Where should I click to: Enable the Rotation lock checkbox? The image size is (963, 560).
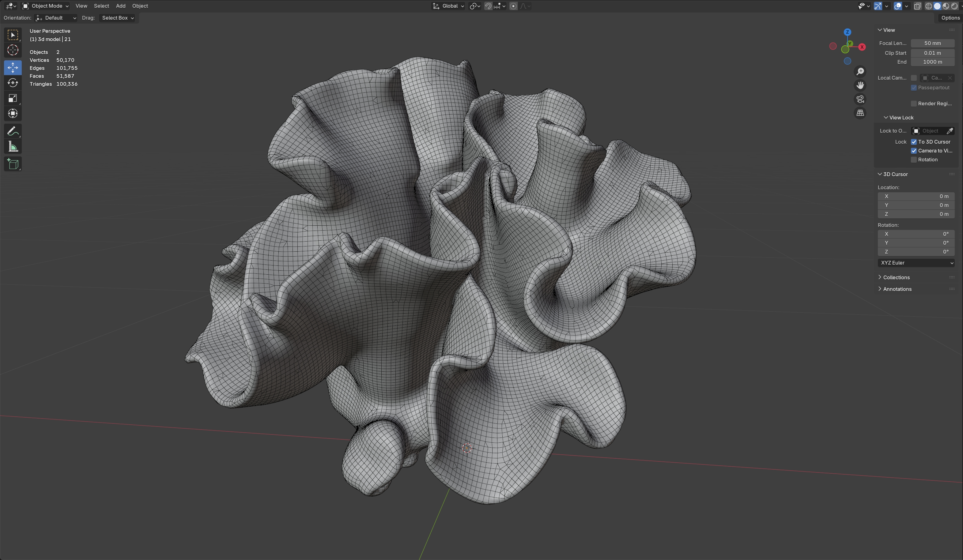tap(914, 160)
